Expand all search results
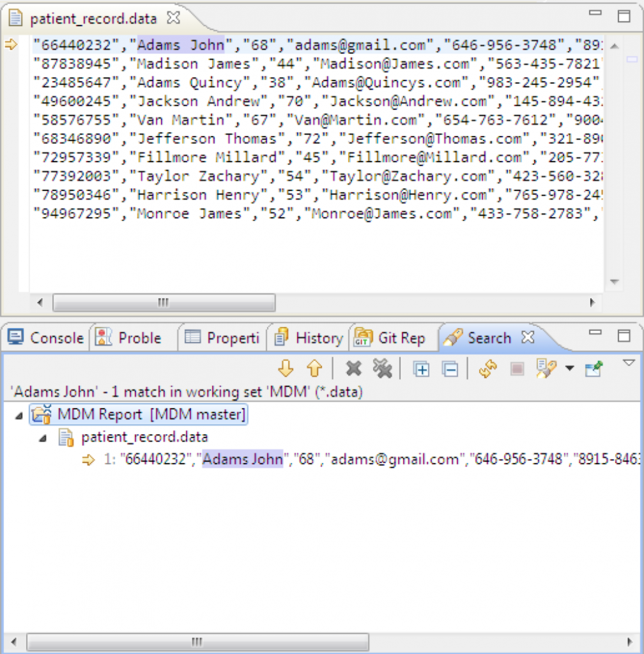The height and width of the screenshot is (654, 644). click(x=421, y=369)
